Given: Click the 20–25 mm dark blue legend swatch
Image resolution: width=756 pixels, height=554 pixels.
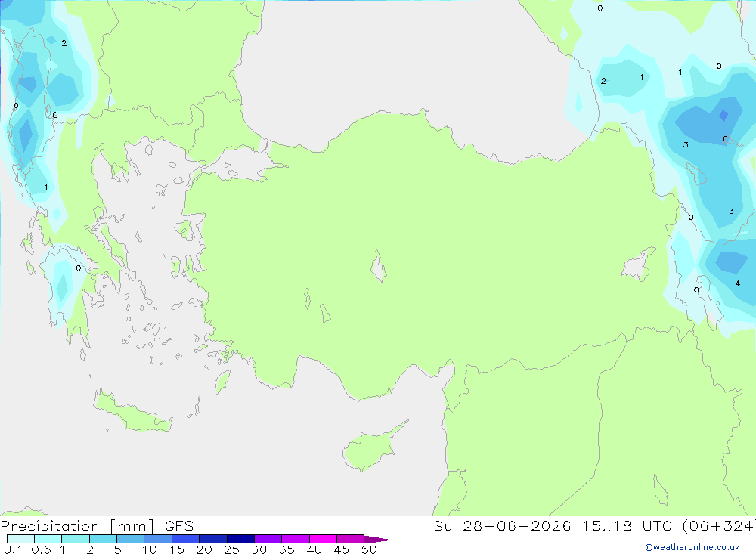Looking at the screenshot, I should tap(213, 539).
